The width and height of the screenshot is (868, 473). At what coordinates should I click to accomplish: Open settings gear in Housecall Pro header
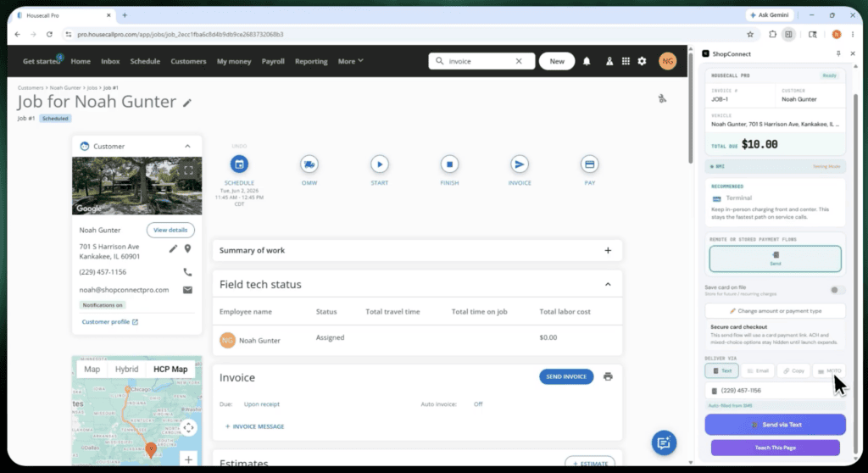(643, 61)
